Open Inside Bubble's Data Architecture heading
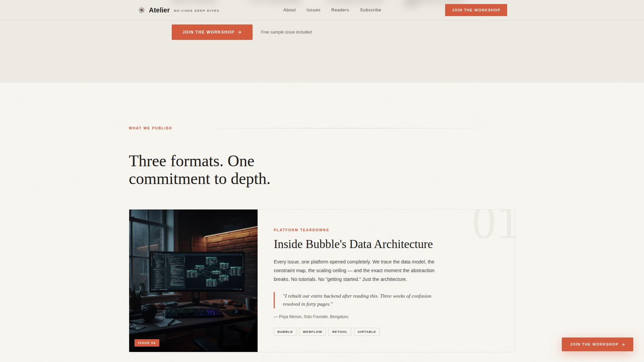The width and height of the screenshot is (644, 362). [x=353, y=244]
